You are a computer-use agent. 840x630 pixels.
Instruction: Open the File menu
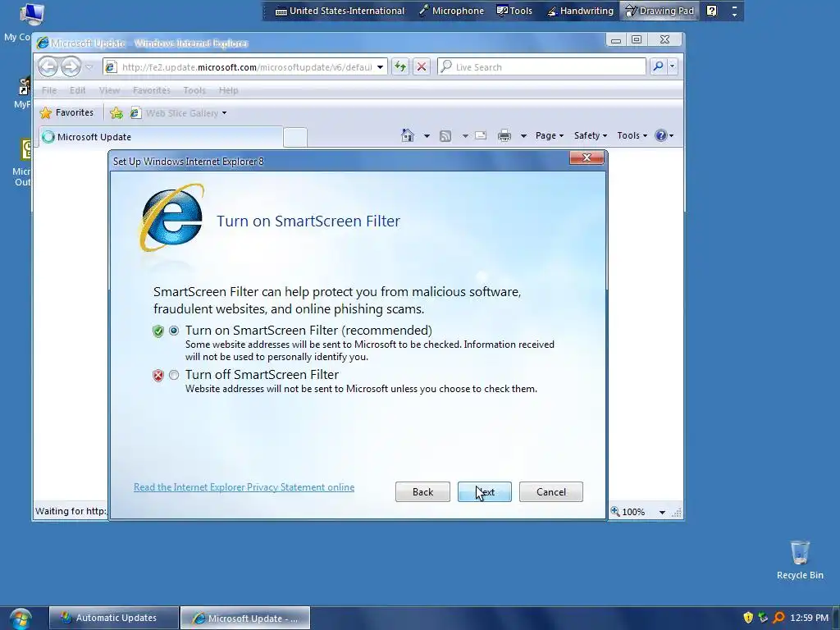[x=48, y=90]
